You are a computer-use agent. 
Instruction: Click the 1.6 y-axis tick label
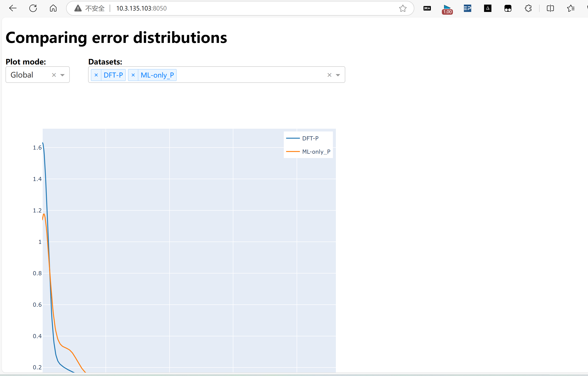pyautogui.click(x=37, y=148)
